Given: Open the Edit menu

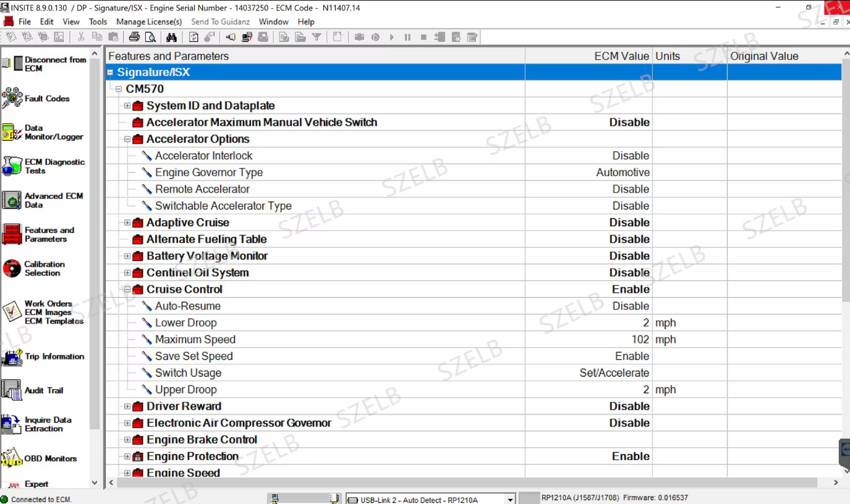Looking at the screenshot, I should click(x=47, y=22).
